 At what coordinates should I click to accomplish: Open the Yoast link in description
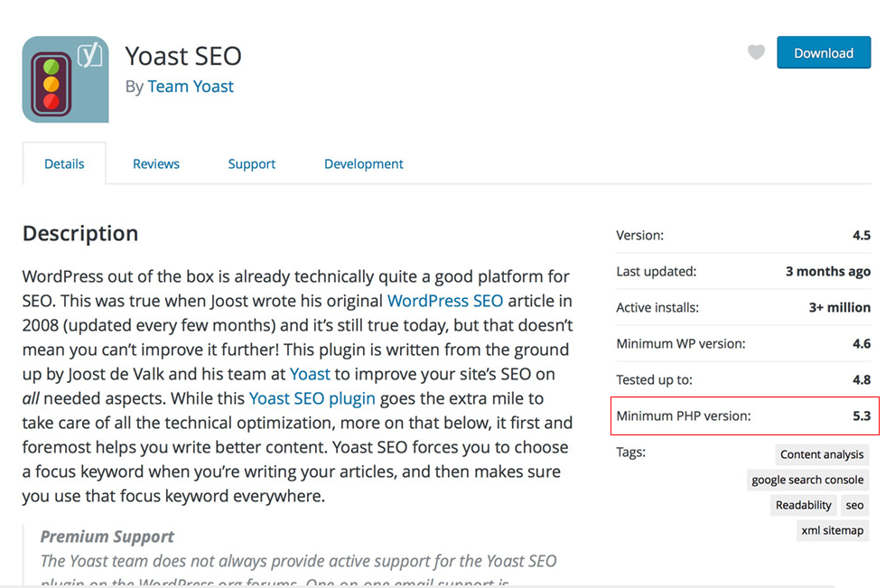[x=310, y=374]
